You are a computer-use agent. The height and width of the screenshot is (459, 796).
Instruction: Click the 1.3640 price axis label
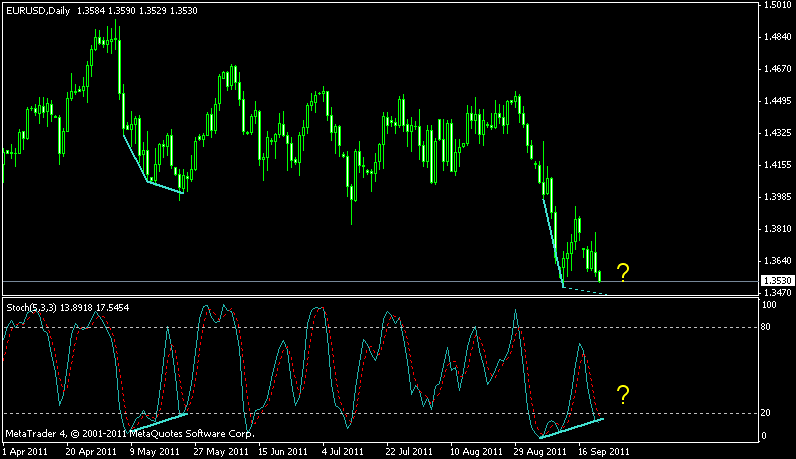point(778,260)
